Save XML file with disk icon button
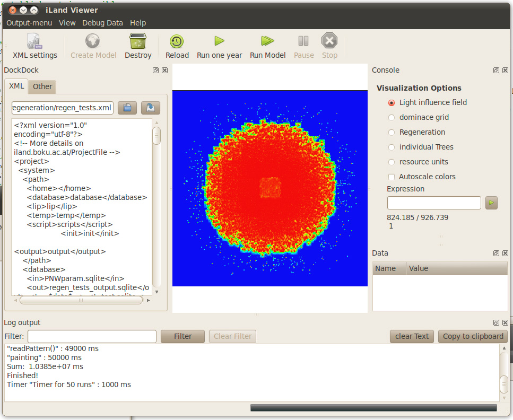The height and width of the screenshot is (420, 513). point(151,108)
